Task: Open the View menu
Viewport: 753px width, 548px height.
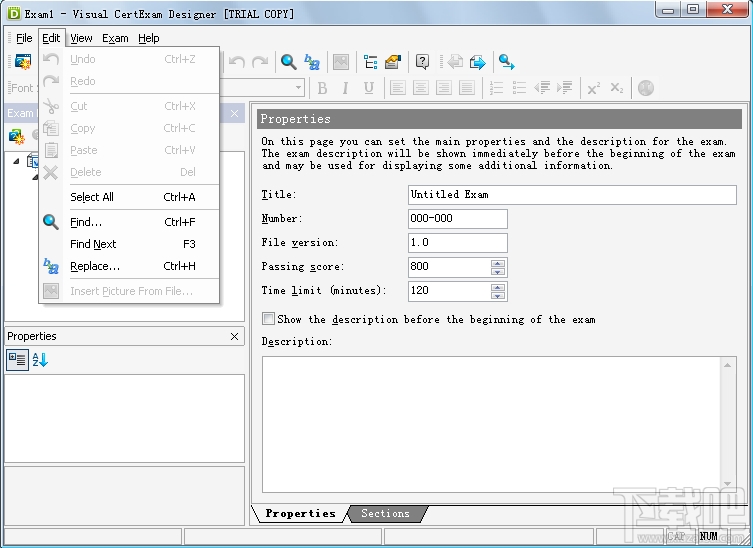Action: [81, 38]
